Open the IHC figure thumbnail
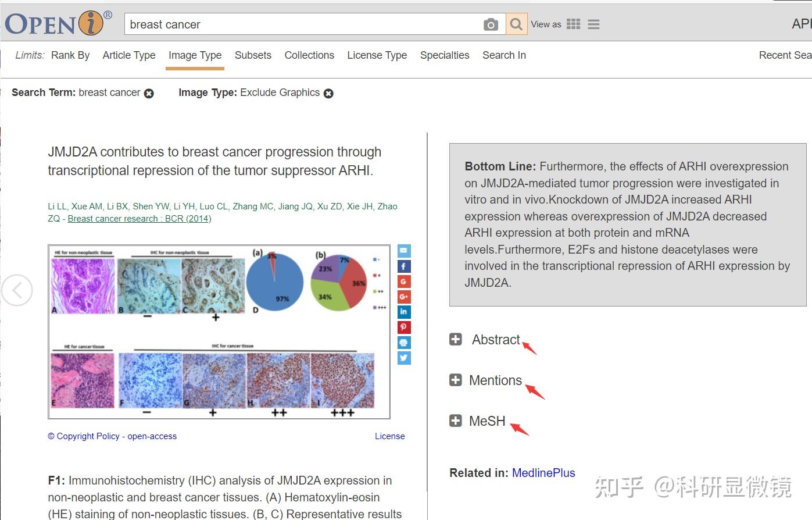Screen dimensions: 812x520 coord(219,332)
